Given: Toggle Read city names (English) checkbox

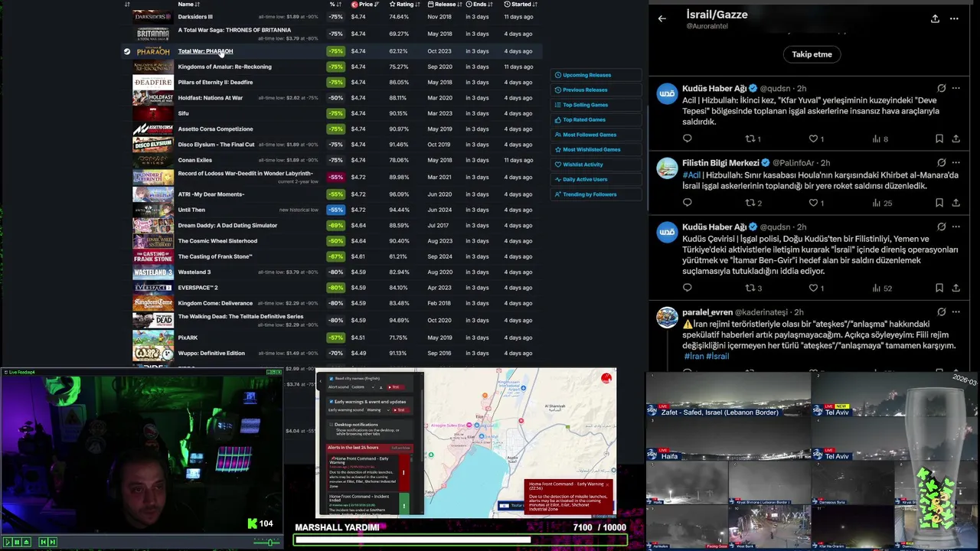Looking at the screenshot, I should (332, 379).
